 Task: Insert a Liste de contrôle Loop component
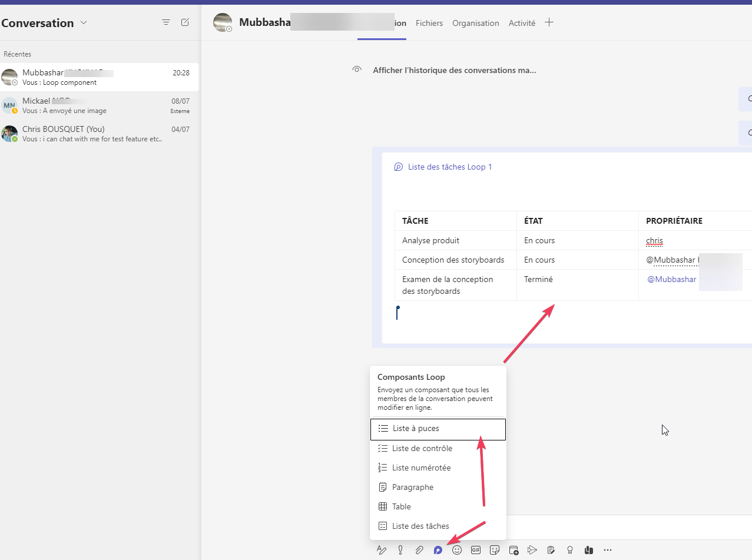438,448
